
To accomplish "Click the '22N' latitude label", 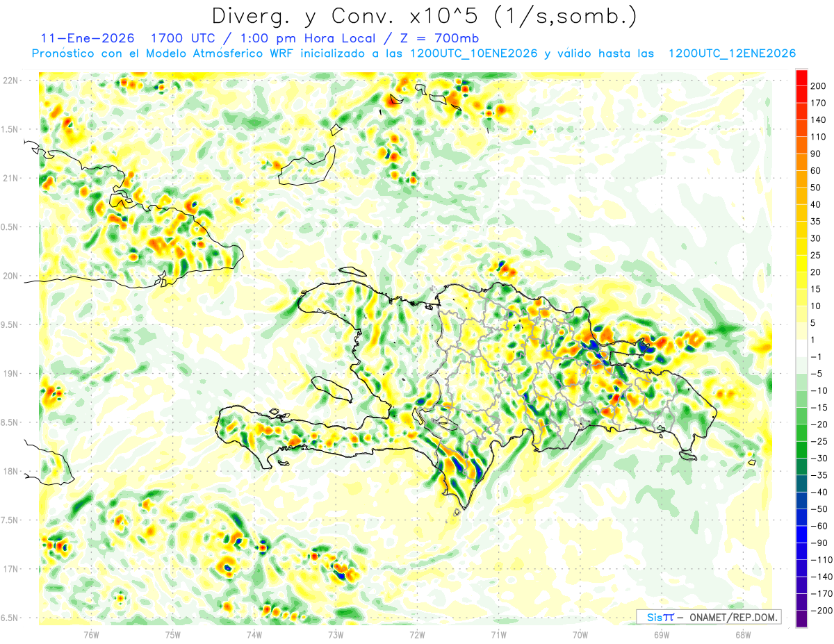I will (x=10, y=81).
